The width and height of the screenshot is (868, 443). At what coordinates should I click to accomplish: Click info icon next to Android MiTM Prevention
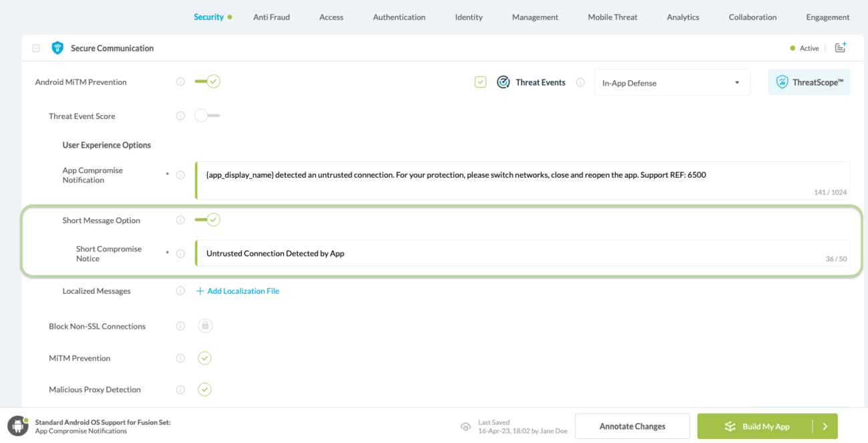click(180, 82)
